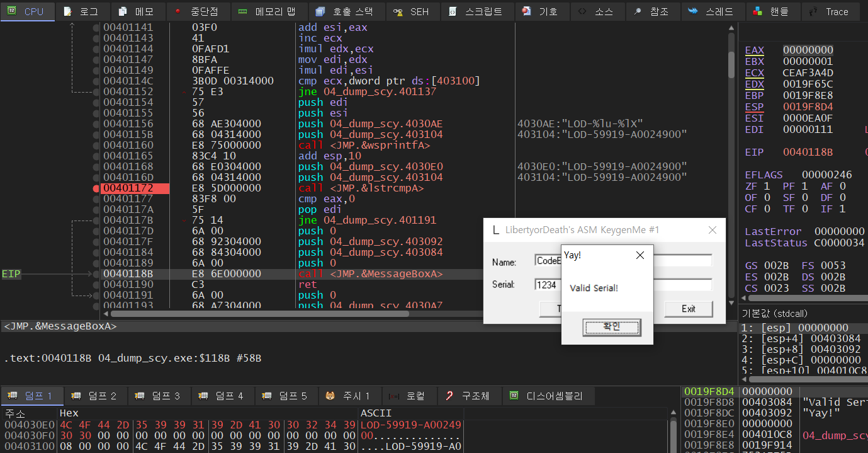
Task: Select the EFLAGS value 00000246
Action: point(828,175)
